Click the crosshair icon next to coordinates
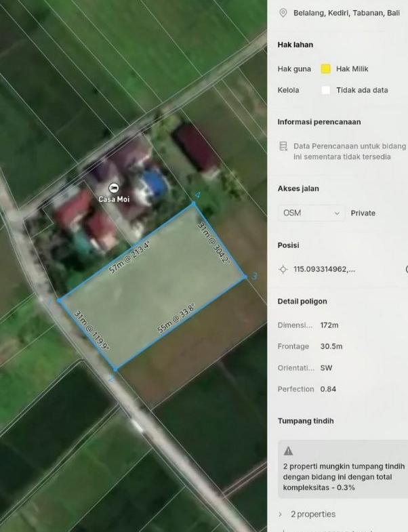This screenshot has width=408, height=532. (283, 269)
